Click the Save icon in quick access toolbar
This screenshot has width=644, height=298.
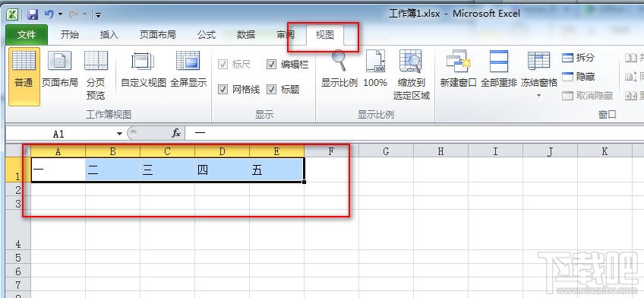33,14
